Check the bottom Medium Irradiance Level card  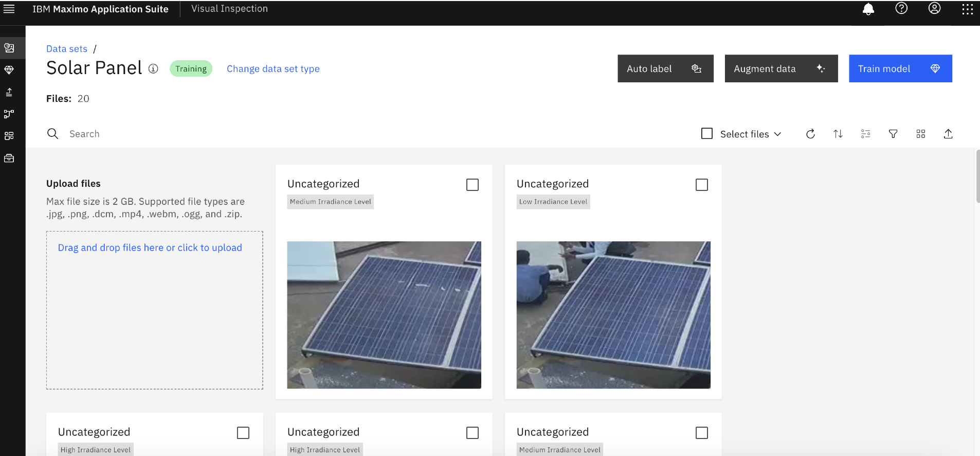(x=702, y=433)
